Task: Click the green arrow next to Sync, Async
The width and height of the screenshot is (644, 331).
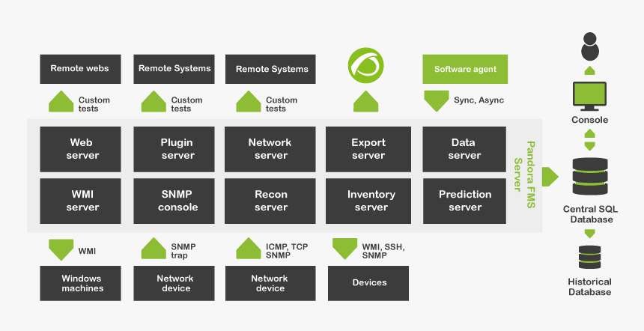Action: point(436,101)
